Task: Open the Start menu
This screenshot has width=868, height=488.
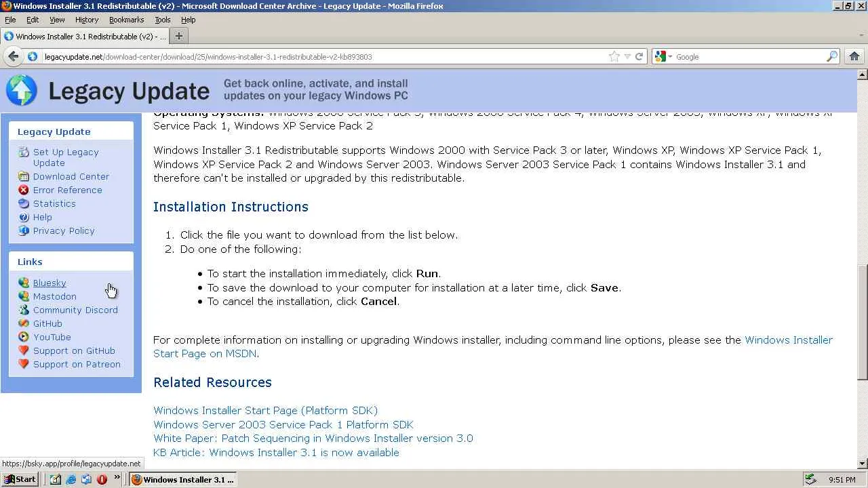Action: point(20,479)
